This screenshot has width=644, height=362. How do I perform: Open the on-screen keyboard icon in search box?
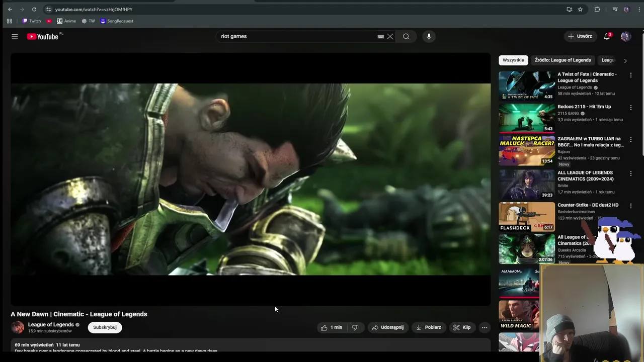pyautogui.click(x=381, y=36)
